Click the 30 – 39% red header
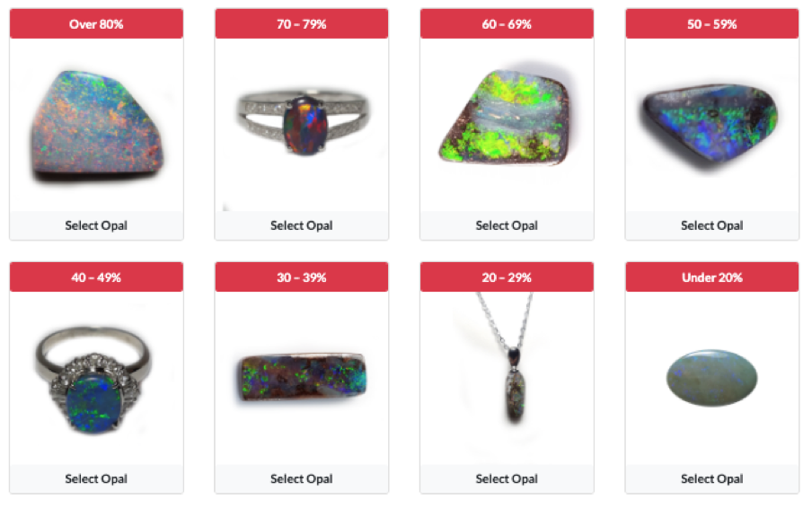 (302, 277)
